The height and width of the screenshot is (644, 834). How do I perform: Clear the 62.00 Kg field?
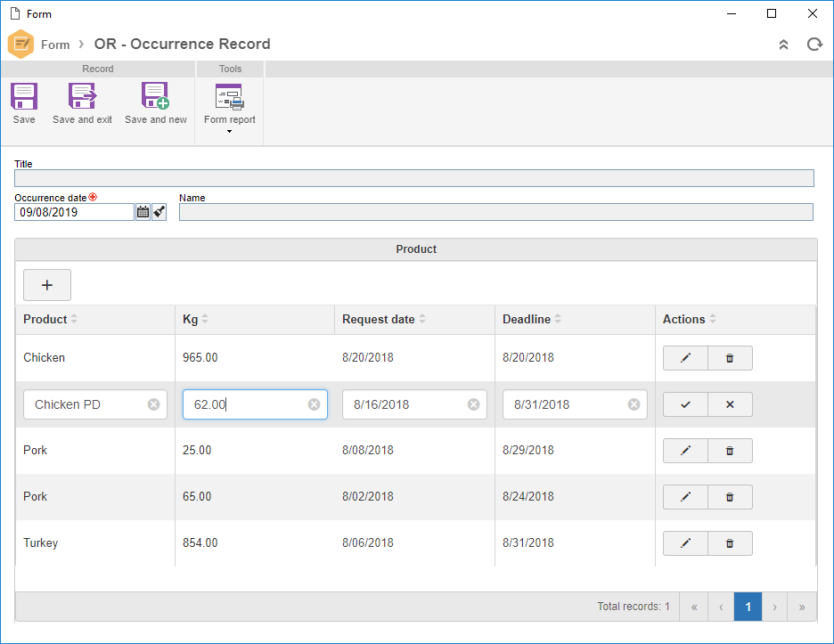tap(315, 404)
